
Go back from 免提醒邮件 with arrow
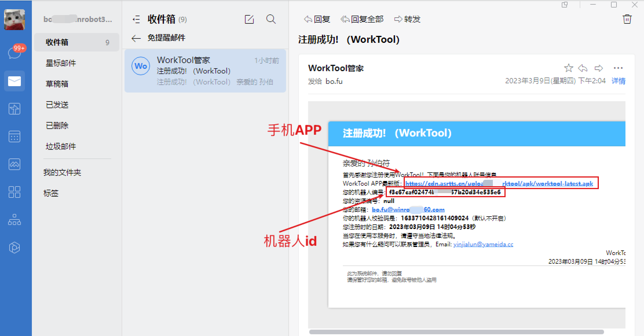(136, 38)
